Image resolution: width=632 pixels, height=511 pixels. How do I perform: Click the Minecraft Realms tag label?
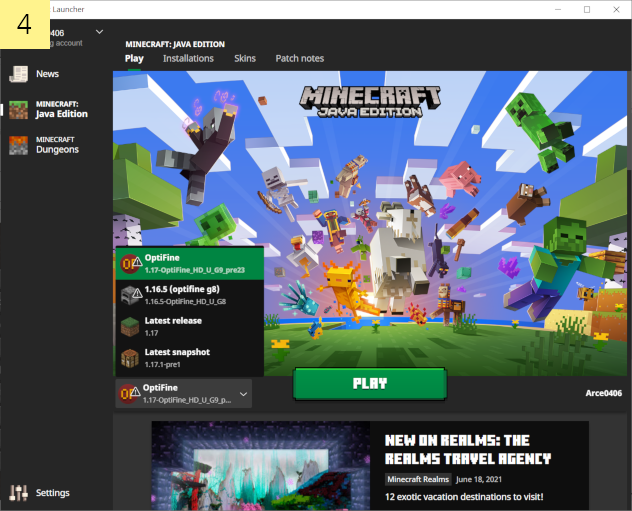pos(418,479)
